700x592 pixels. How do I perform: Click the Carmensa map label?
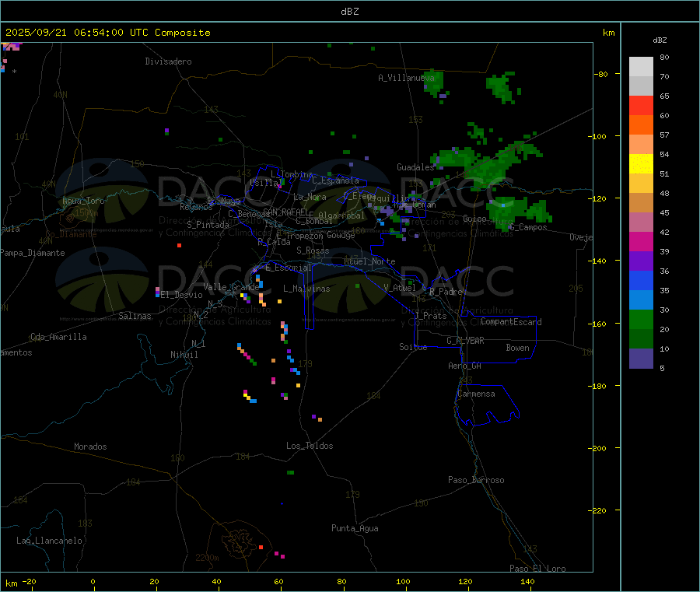[x=476, y=394]
